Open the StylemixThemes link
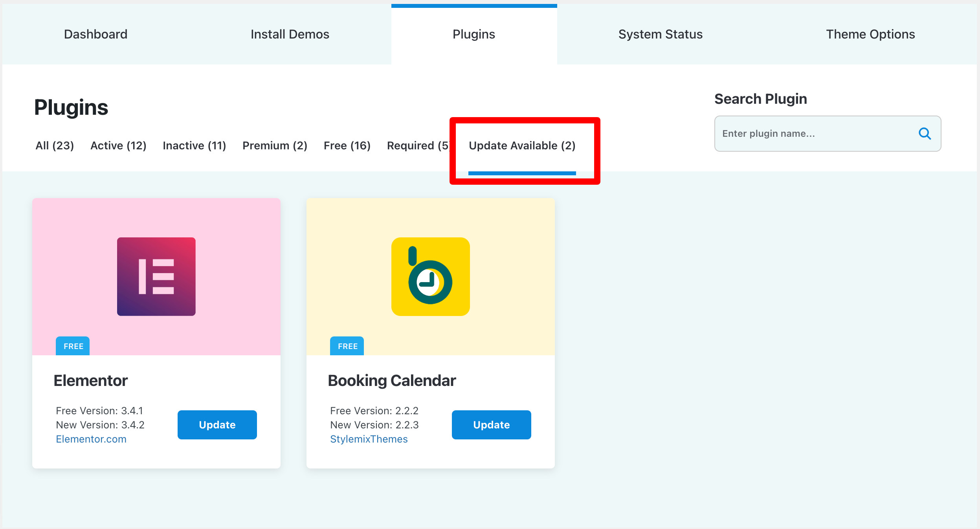980x529 pixels. (x=369, y=439)
